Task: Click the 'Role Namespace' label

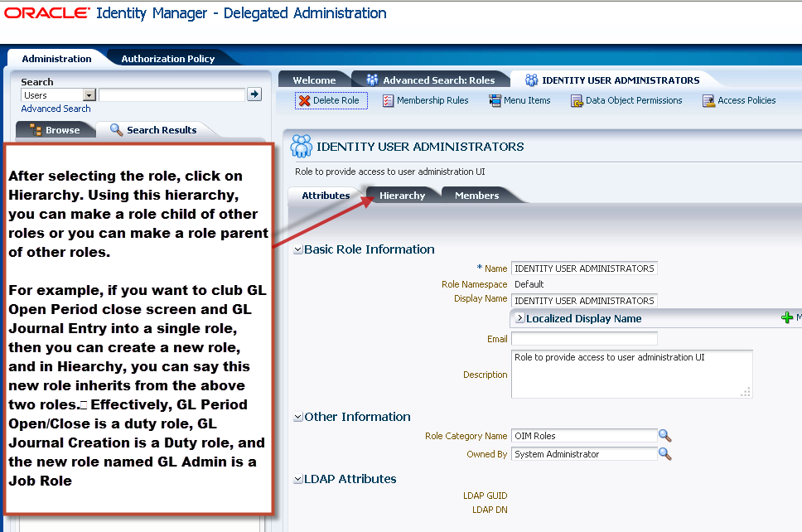Action: (x=474, y=284)
